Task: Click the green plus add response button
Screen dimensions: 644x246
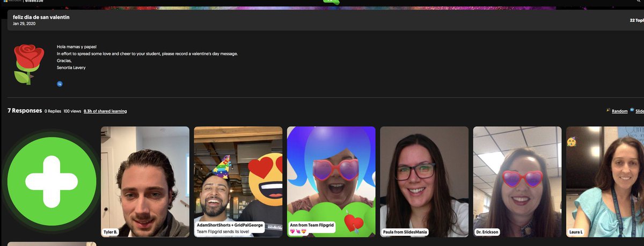Action: point(52,181)
